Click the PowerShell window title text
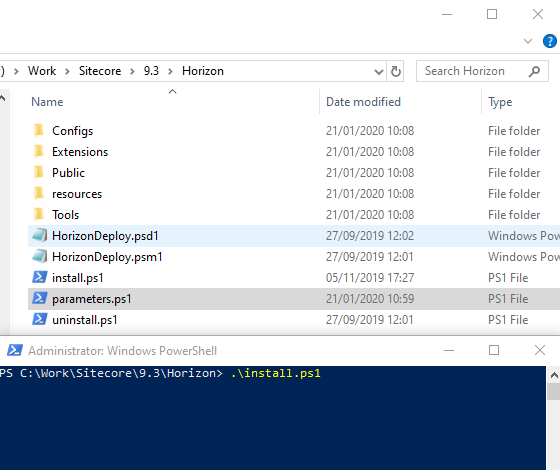Viewport: 560px width, 470px height. pos(122,351)
